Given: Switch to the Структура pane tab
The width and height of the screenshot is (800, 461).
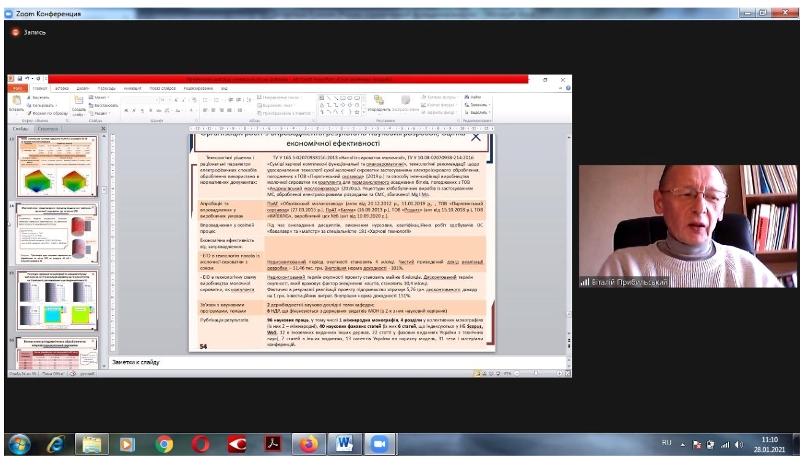Looking at the screenshot, I should point(48,129).
